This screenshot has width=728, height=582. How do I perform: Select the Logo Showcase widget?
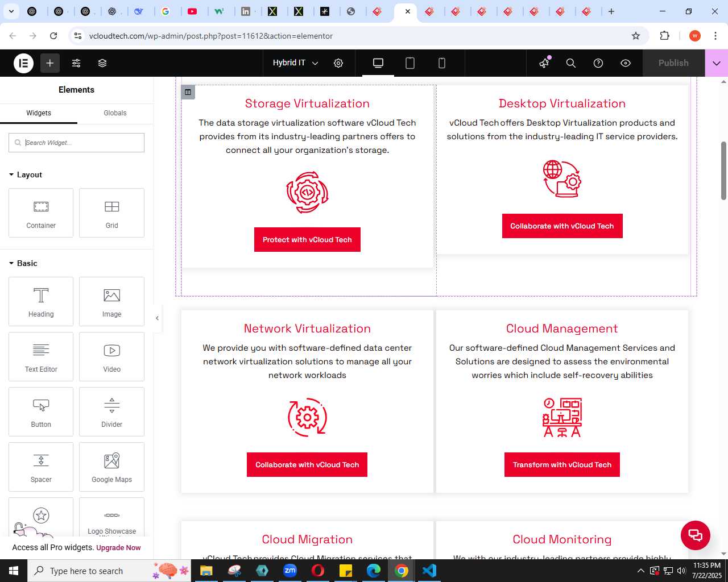click(x=111, y=517)
